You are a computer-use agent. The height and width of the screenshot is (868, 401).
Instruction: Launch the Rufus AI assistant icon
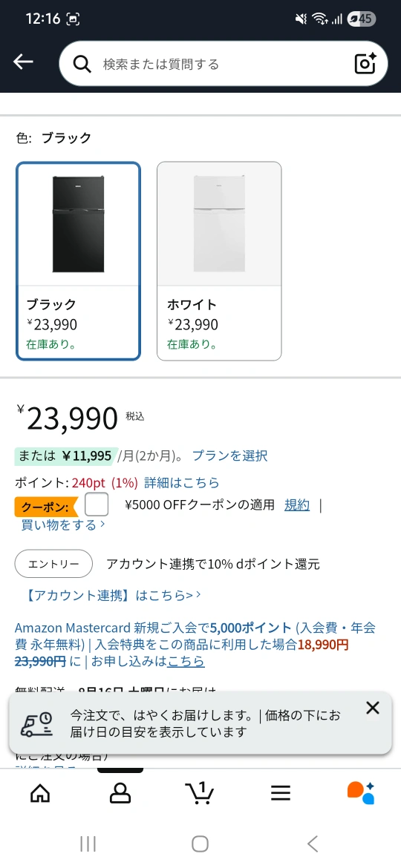click(x=361, y=793)
